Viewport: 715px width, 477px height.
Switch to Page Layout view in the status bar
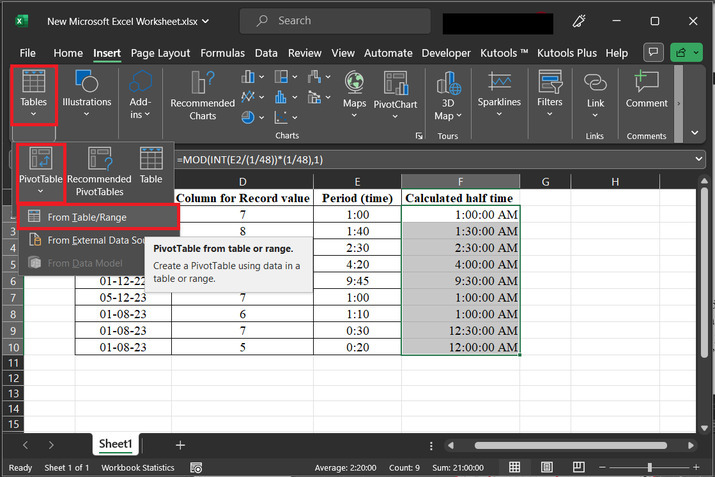point(548,467)
